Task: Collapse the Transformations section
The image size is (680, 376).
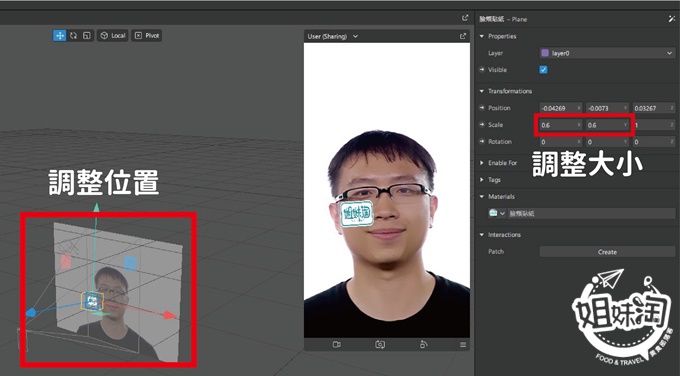Action: [481, 91]
